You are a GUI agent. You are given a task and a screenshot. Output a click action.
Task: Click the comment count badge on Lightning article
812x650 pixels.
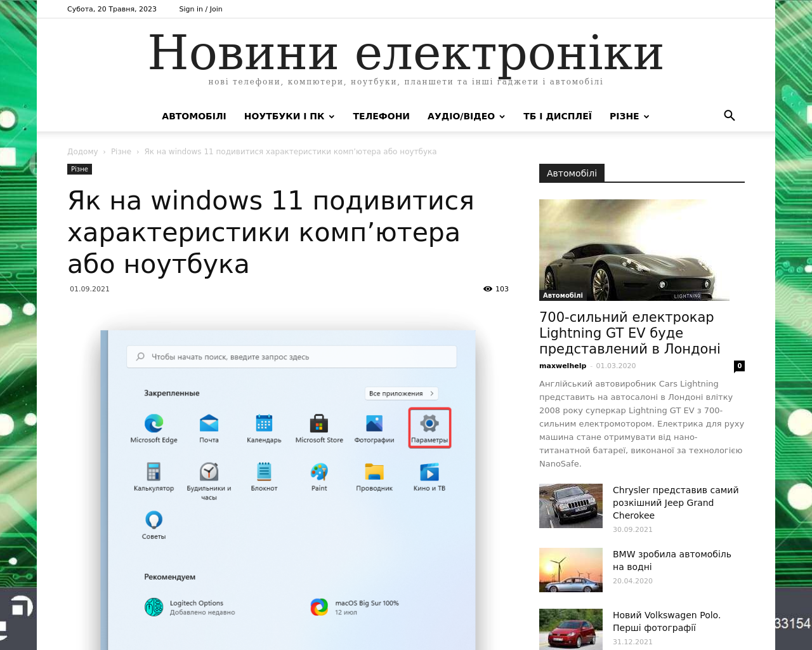[x=739, y=366]
